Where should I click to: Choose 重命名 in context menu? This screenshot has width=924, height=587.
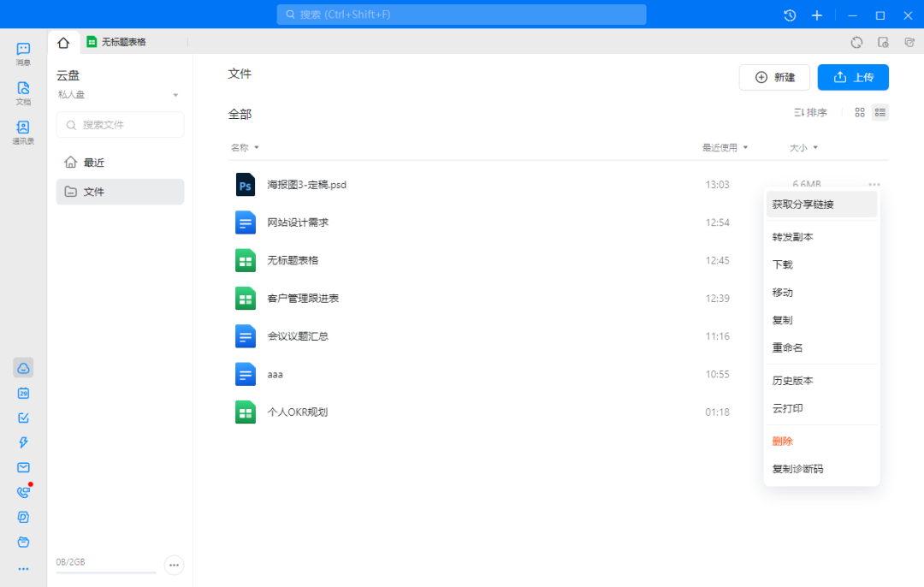point(821,347)
